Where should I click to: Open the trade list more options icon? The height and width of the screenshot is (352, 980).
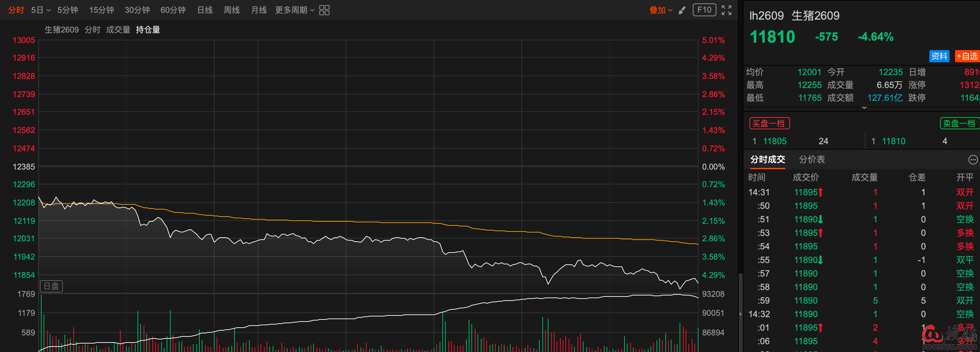(x=972, y=160)
